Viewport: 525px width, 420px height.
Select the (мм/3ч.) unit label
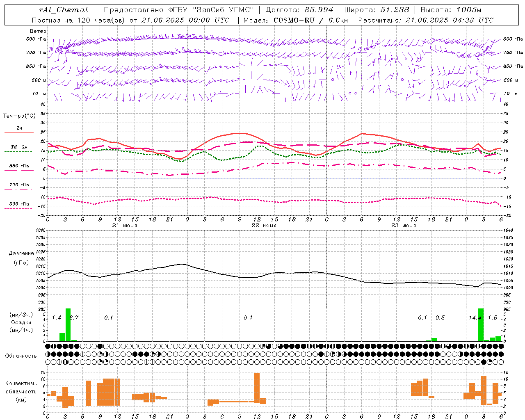[x=21, y=315]
